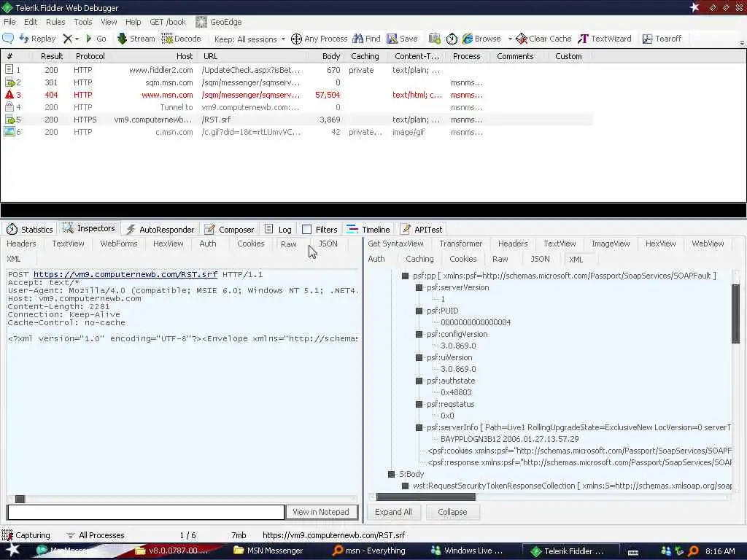Click All Processes filter in status bar
The image size is (747, 560).
pos(96,535)
